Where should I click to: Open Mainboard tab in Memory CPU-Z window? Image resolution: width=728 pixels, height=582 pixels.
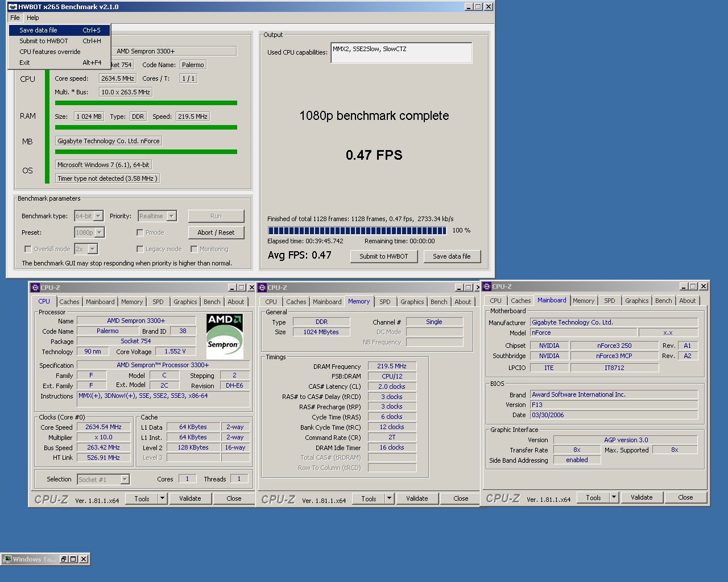[327, 302]
